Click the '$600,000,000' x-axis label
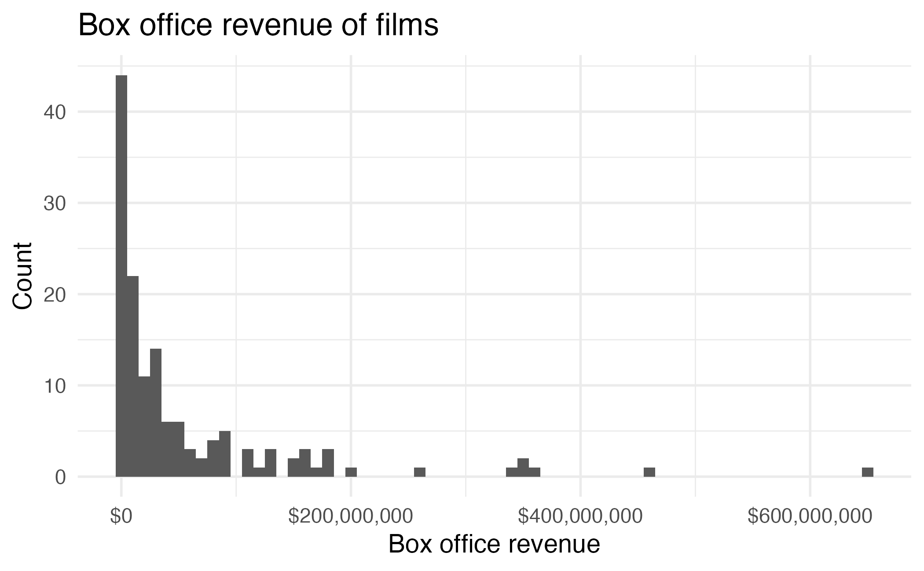The height and width of the screenshot is (571, 924). point(810,517)
